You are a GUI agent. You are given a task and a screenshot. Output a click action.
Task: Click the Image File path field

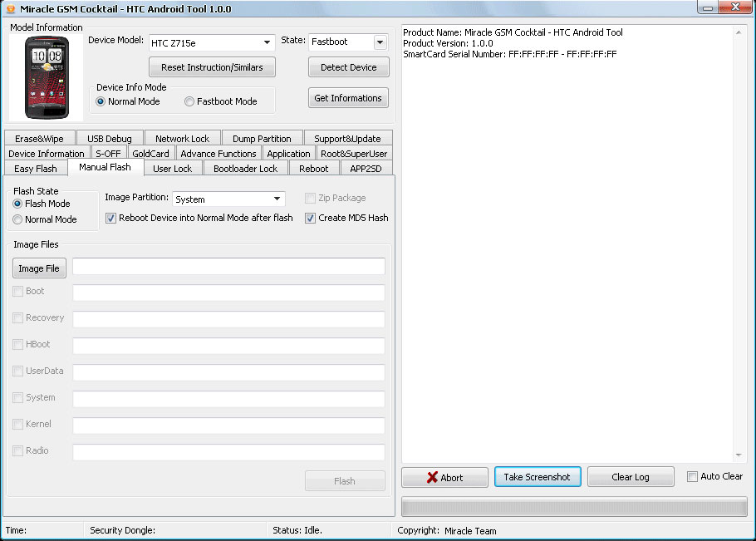tap(229, 266)
